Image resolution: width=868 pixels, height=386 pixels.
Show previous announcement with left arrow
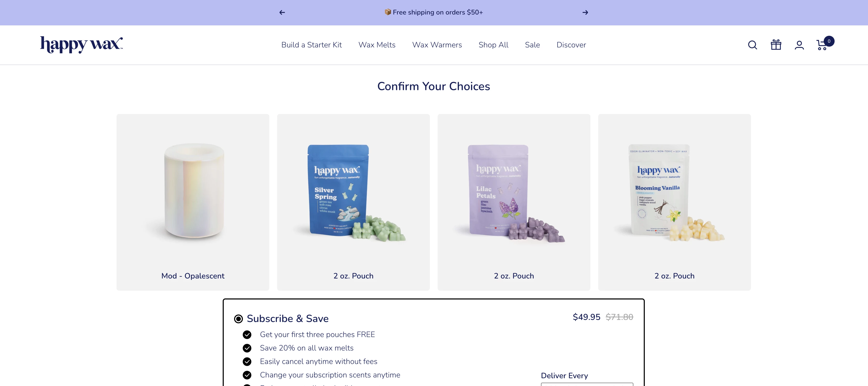(282, 12)
